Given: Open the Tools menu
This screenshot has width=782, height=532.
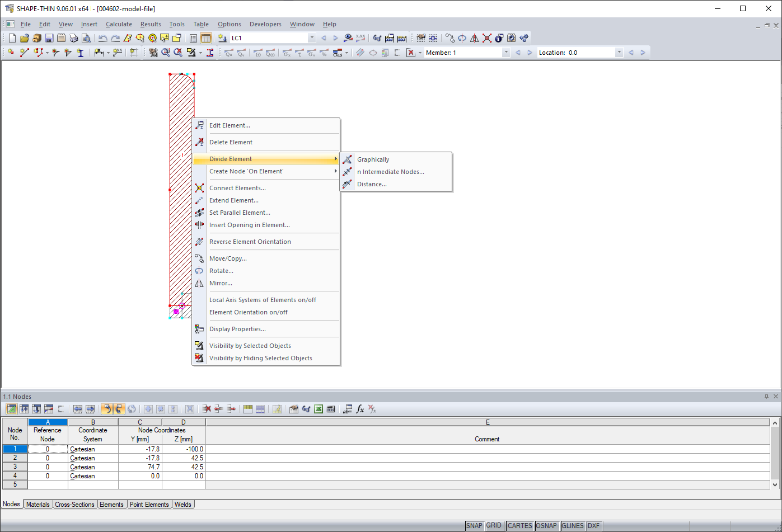Looking at the screenshot, I should tap(177, 24).
